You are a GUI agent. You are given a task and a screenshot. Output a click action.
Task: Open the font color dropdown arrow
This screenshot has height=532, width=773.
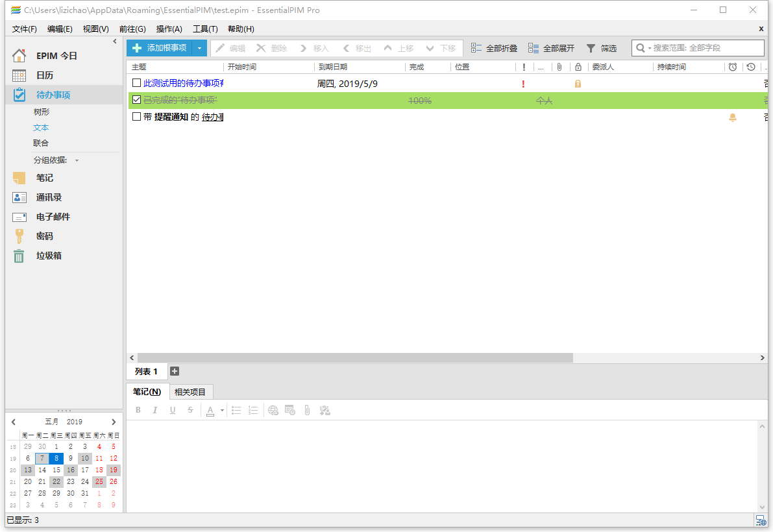tap(222, 410)
